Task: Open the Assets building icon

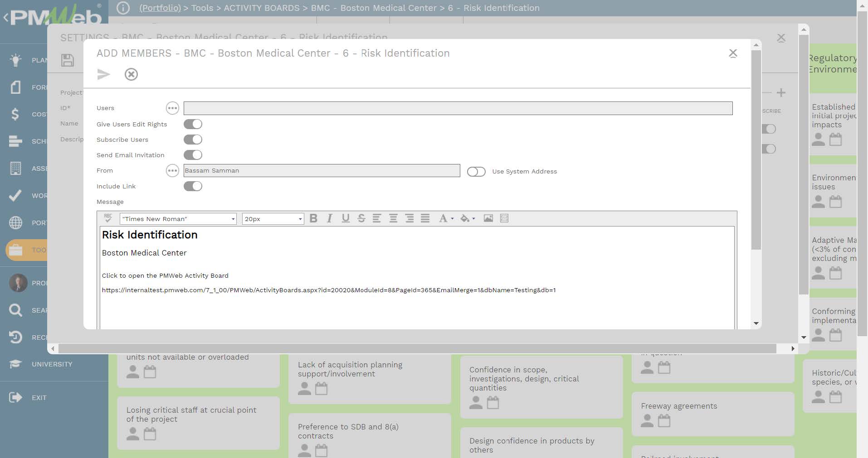Action: click(15, 168)
